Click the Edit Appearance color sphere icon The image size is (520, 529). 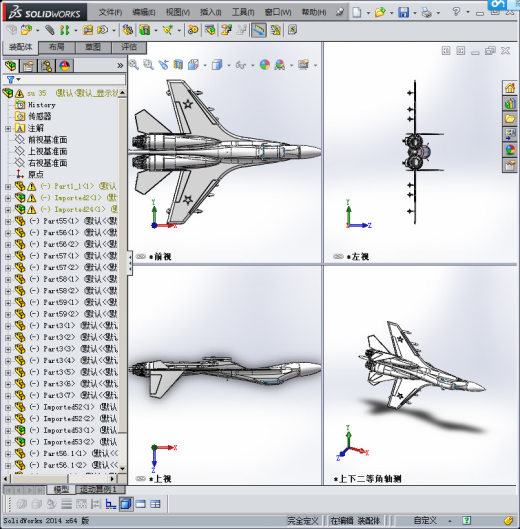[x=265, y=64]
